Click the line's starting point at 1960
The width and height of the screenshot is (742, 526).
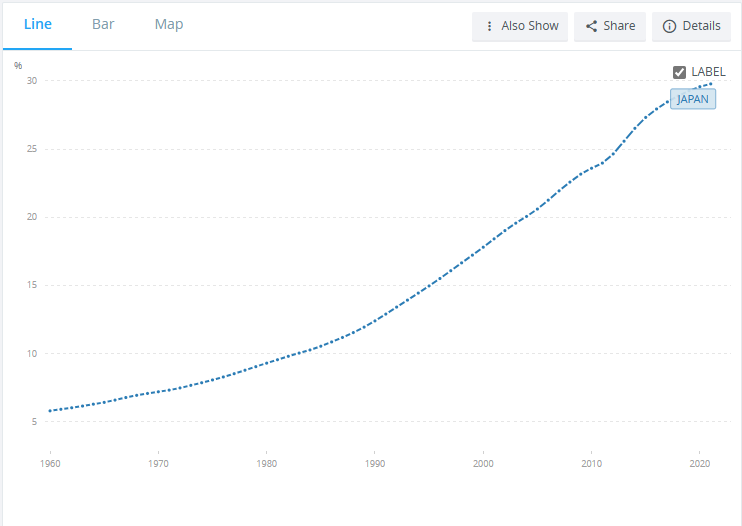pos(49,411)
